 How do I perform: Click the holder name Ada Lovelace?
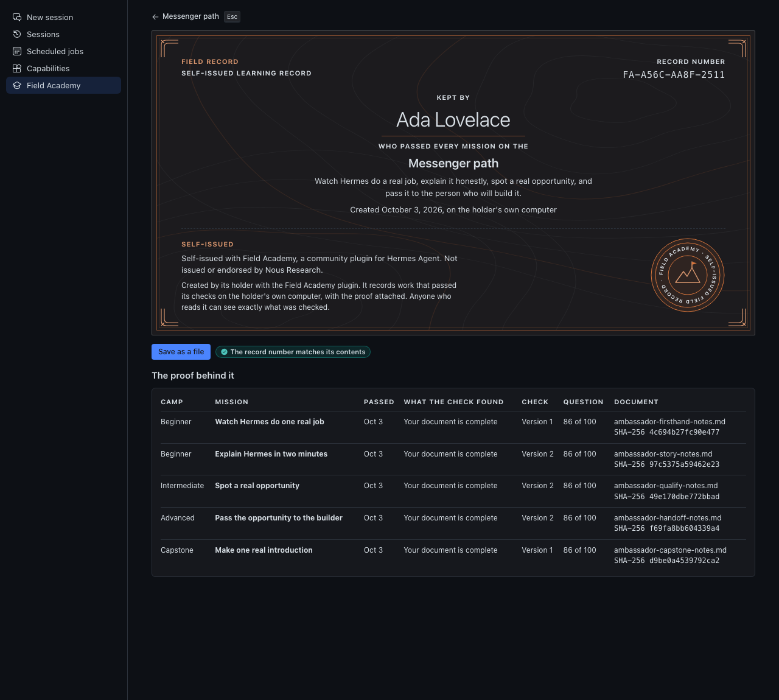coord(453,120)
